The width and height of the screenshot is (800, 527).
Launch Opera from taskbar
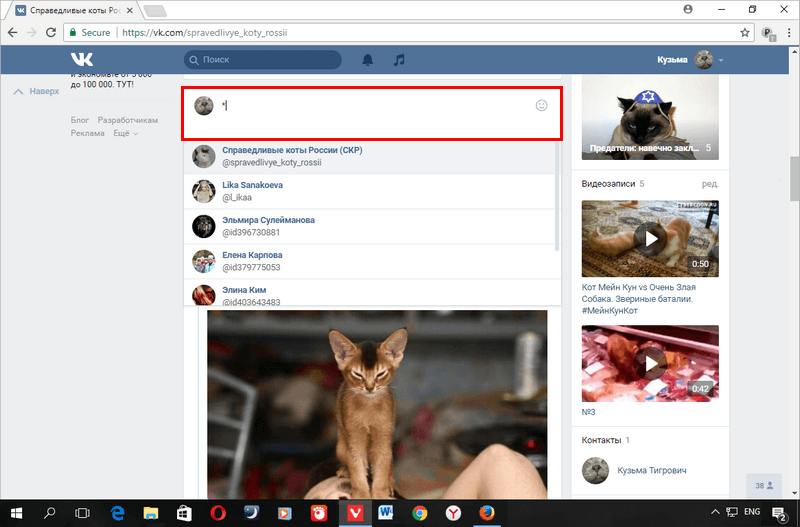218,513
